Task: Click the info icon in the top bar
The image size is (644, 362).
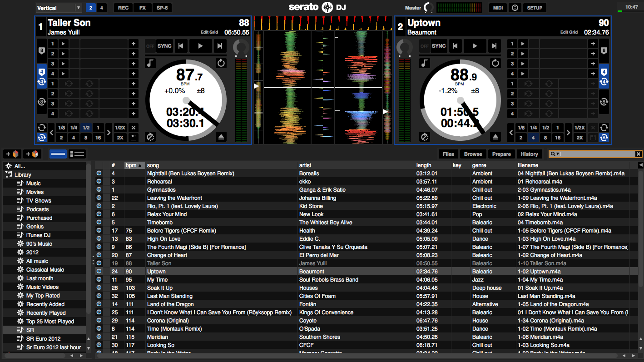Action: (x=515, y=8)
